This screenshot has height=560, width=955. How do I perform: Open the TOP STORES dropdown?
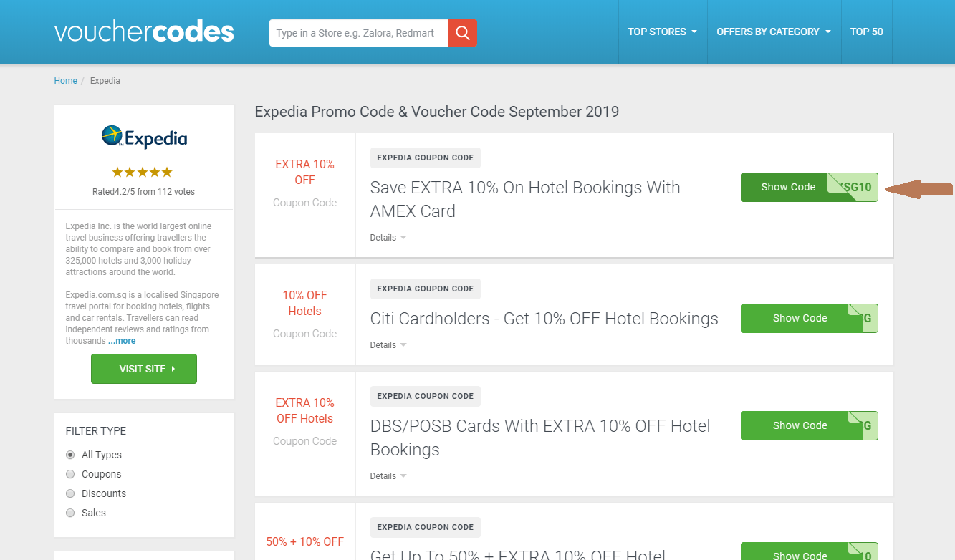point(662,32)
